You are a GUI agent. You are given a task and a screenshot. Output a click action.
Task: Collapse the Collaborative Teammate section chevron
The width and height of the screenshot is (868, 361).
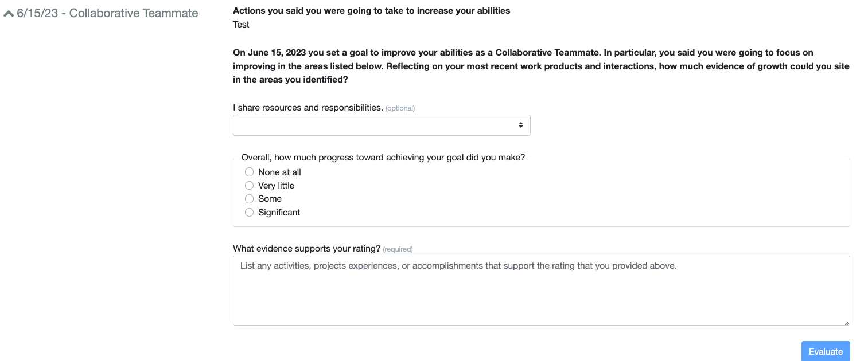point(9,14)
